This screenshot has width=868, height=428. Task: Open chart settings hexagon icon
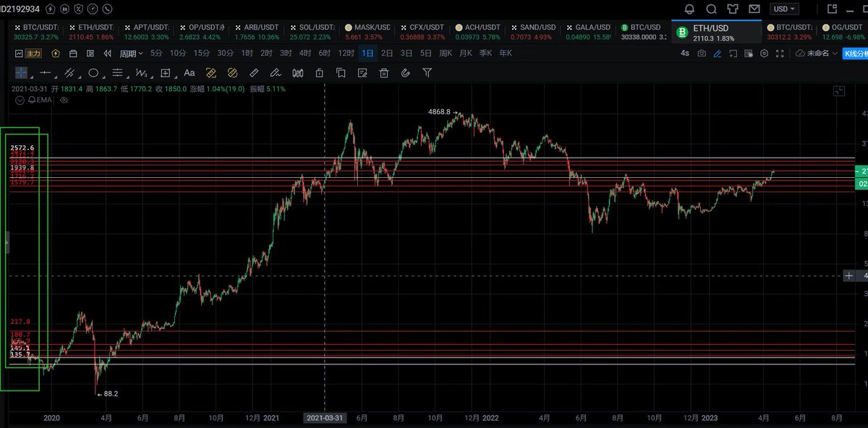(x=764, y=54)
